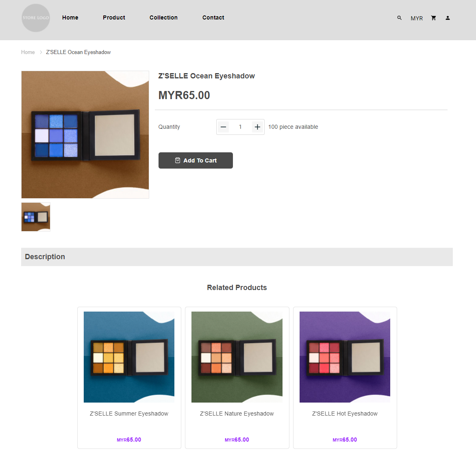Open the Z'SELLE Nature Eyeshadow title
This screenshot has height=457, width=476.
[x=237, y=414]
